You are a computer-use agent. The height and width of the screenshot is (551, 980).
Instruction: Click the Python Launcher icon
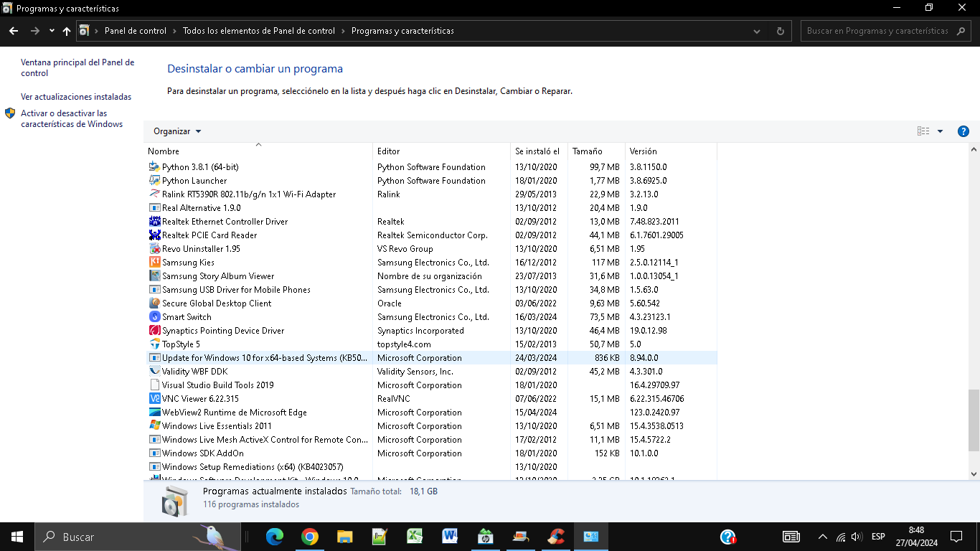154,181
